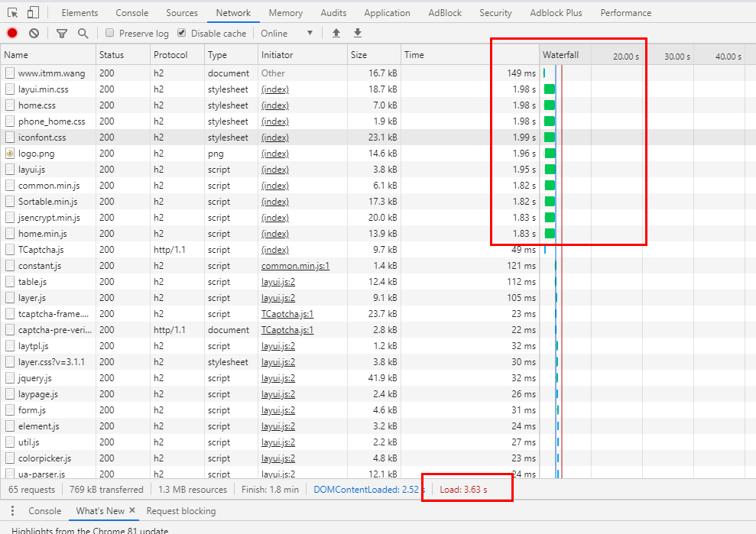756x534 pixels.
Task: Stop recording network log
Action: 12,34
